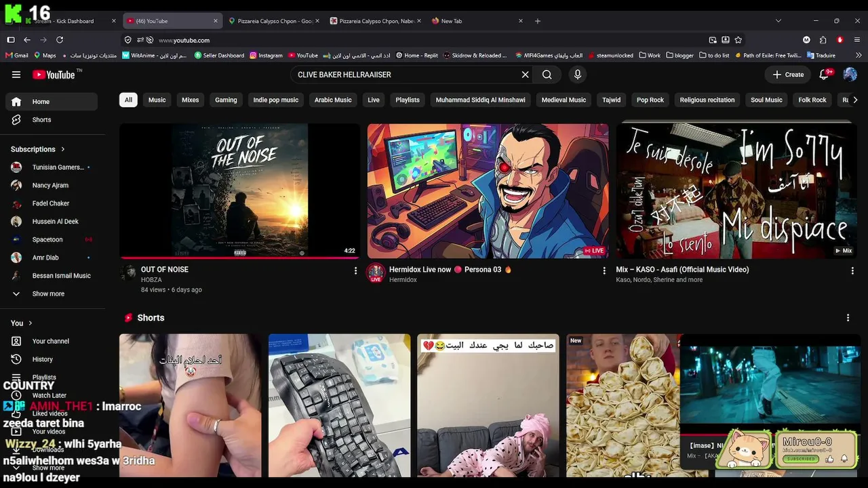Expand Show more under Subscriptions
The image size is (868, 488).
tap(49, 294)
